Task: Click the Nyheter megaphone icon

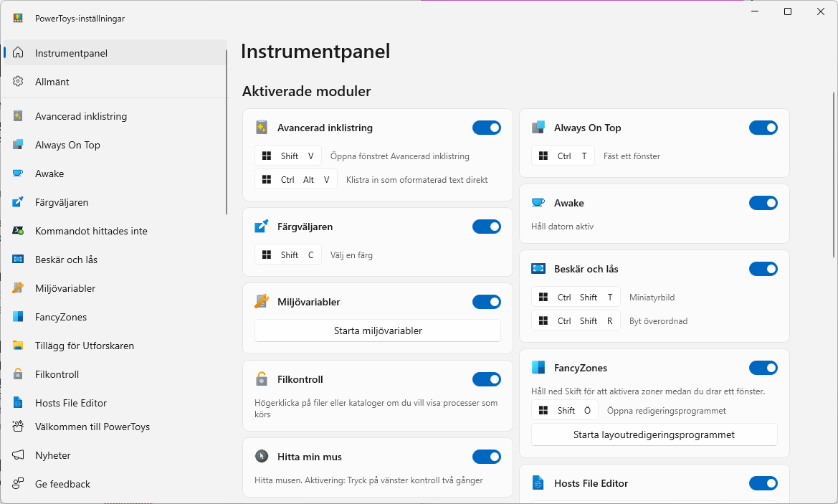Action: [x=19, y=455]
